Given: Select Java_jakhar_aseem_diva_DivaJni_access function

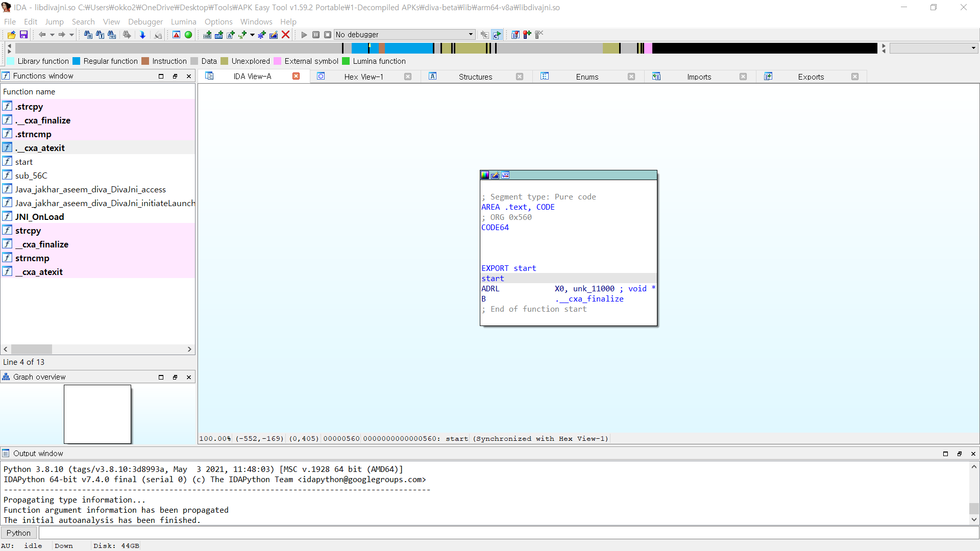Looking at the screenshot, I should point(90,189).
